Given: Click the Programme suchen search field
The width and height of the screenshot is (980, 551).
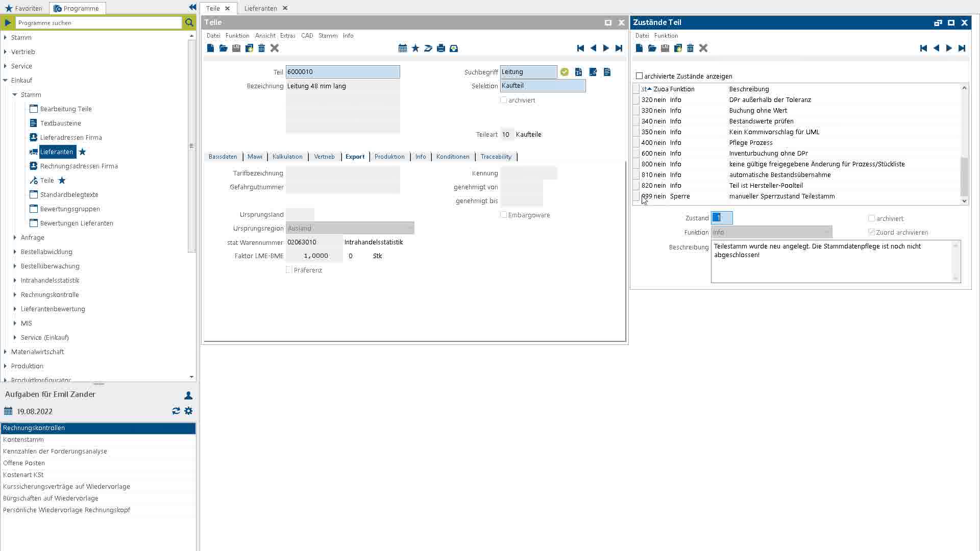Looking at the screenshot, I should (98, 22).
